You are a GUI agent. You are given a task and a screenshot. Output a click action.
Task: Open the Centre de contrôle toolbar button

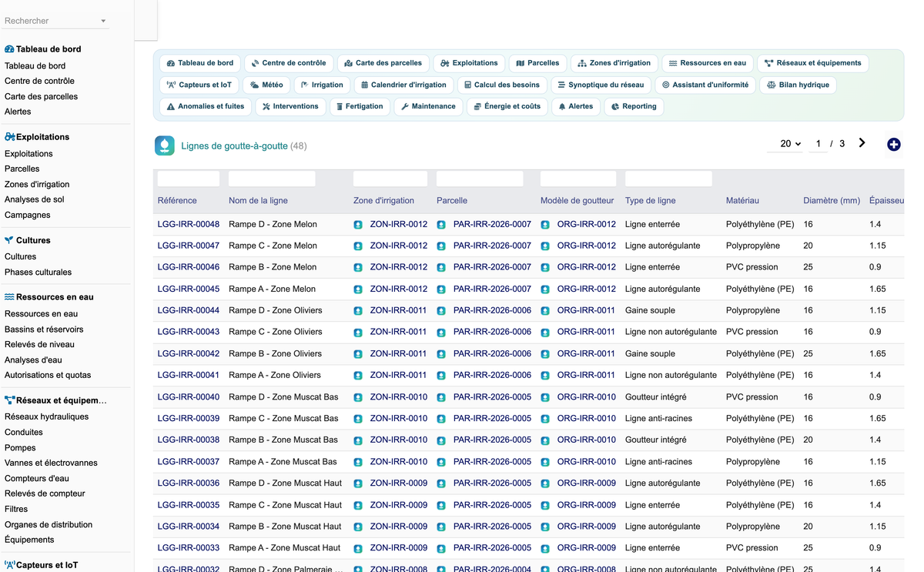pyautogui.click(x=289, y=63)
